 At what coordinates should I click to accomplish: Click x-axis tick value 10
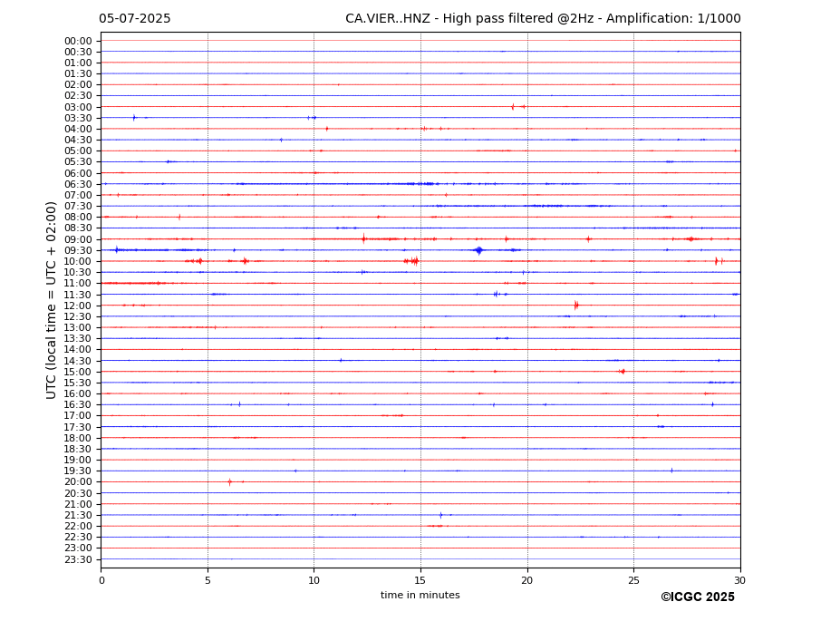pos(314,580)
